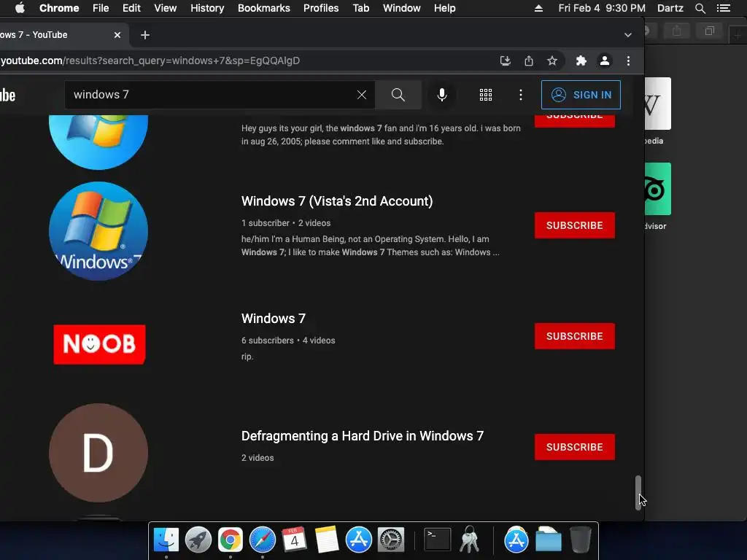Open YouTube settings three-dot menu
This screenshot has height=560, width=747.
(521, 95)
